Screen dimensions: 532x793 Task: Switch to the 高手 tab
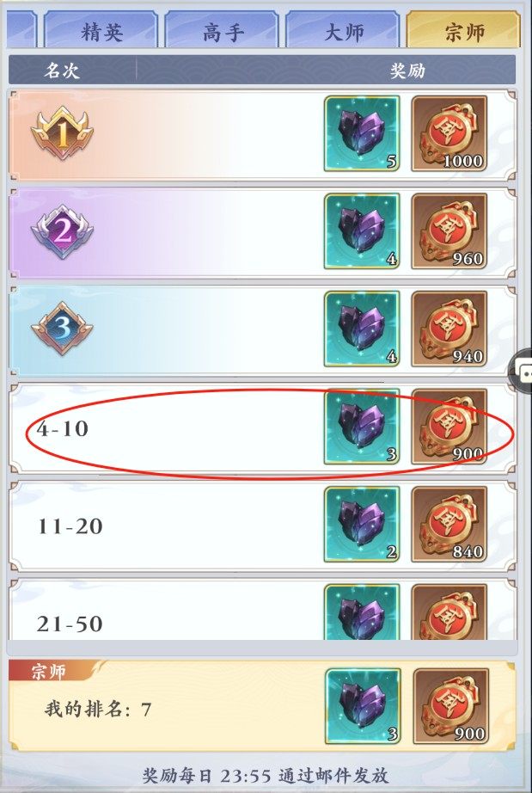click(222, 30)
